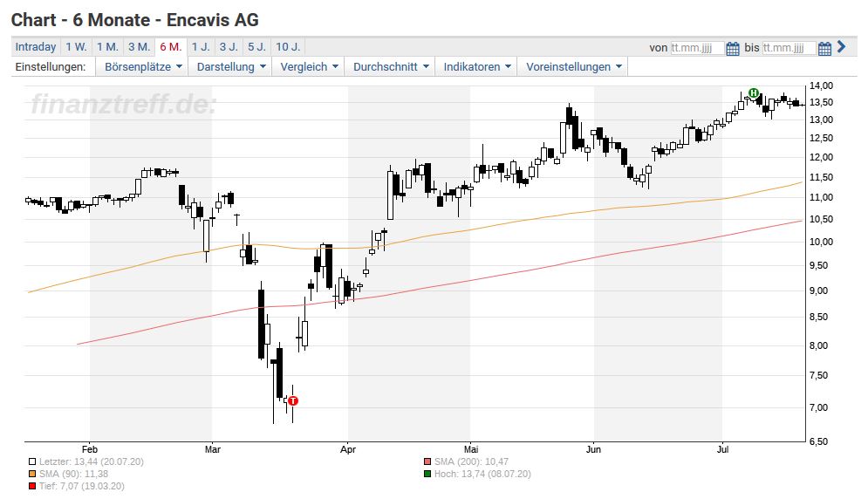Click the 'Apr' x-axis label
Screen dimensions: 868x499
348,449
